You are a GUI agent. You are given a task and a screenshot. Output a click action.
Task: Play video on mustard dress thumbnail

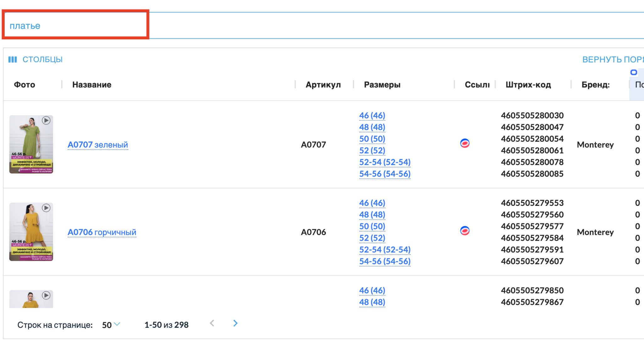point(46,208)
